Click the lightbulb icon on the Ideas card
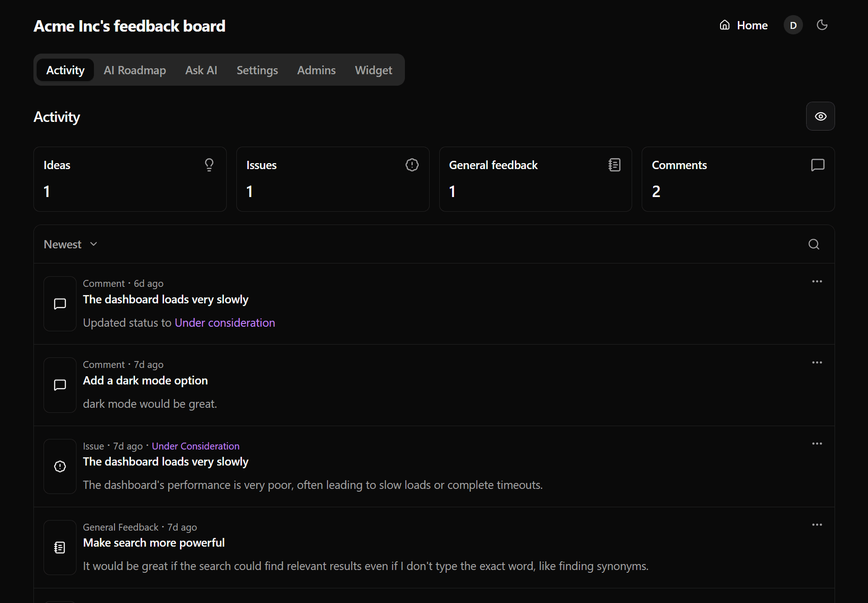Image resolution: width=868 pixels, height=603 pixels. point(209,165)
